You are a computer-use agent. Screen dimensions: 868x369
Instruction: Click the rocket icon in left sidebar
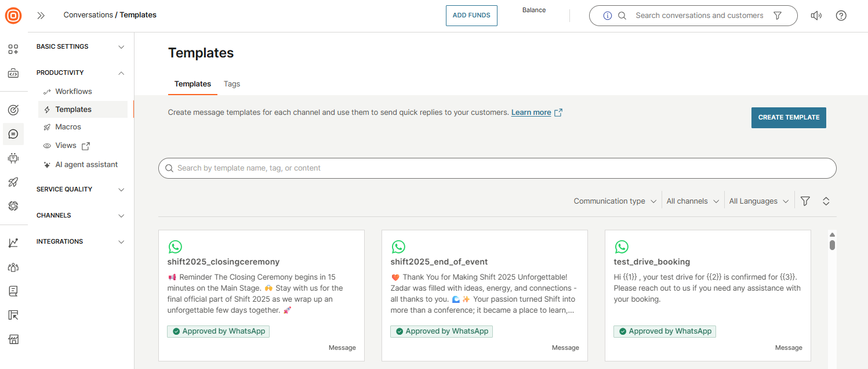click(x=13, y=182)
